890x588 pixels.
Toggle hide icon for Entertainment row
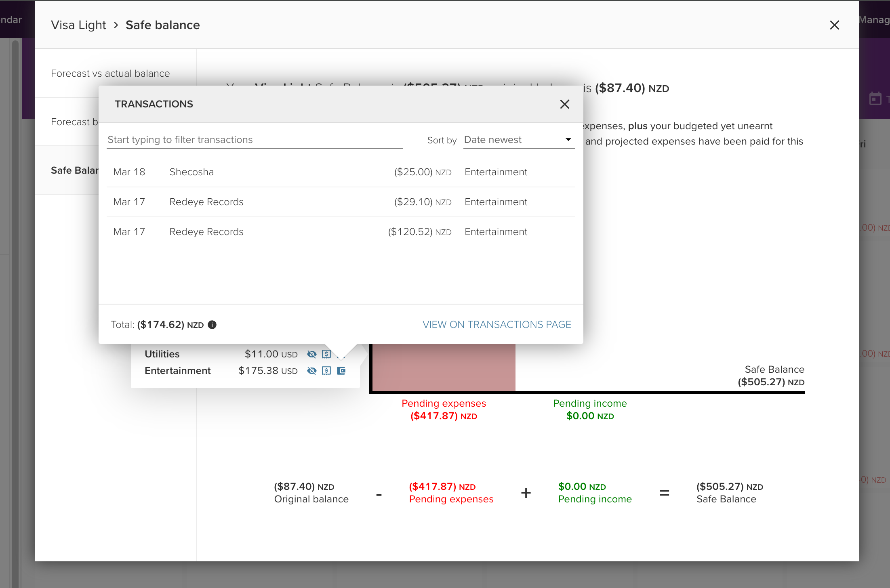click(311, 371)
